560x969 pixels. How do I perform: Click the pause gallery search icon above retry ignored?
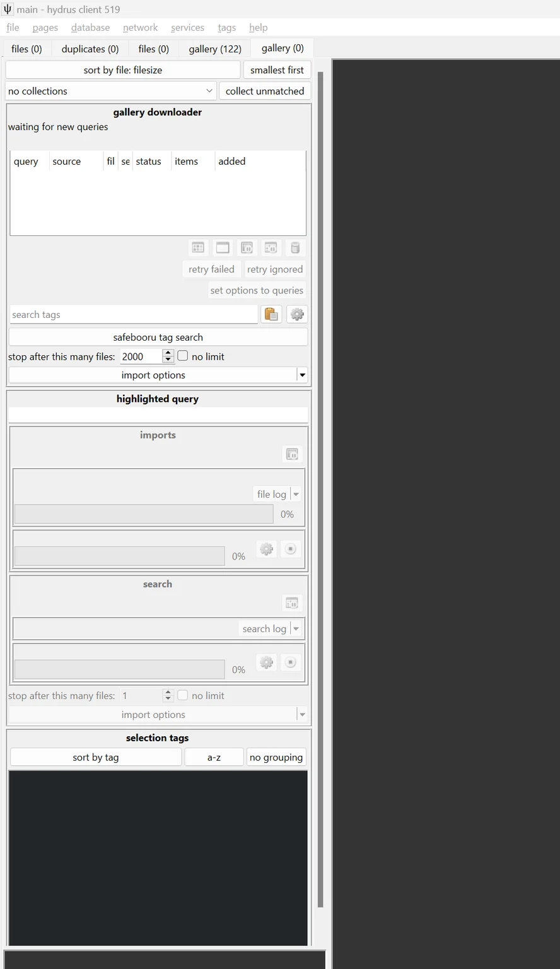271,247
